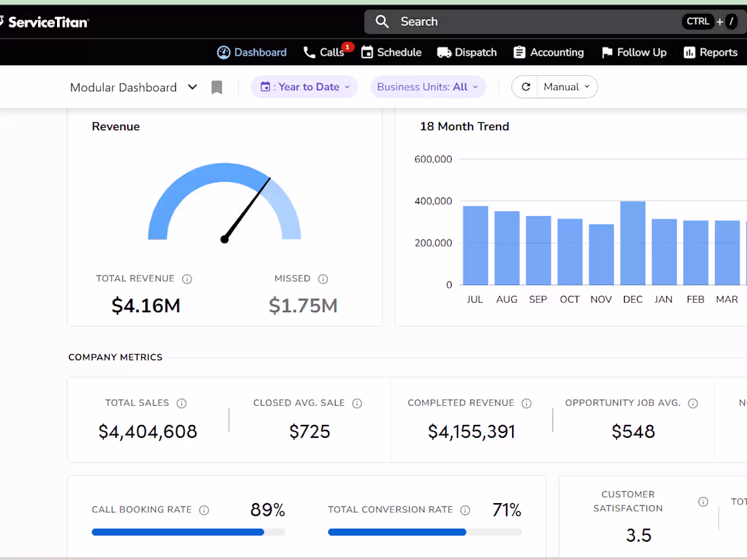Screen dimensions: 747x560
Task: Expand the Year to Date date filter
Action: pyautogui.click(x=304, y=87)
